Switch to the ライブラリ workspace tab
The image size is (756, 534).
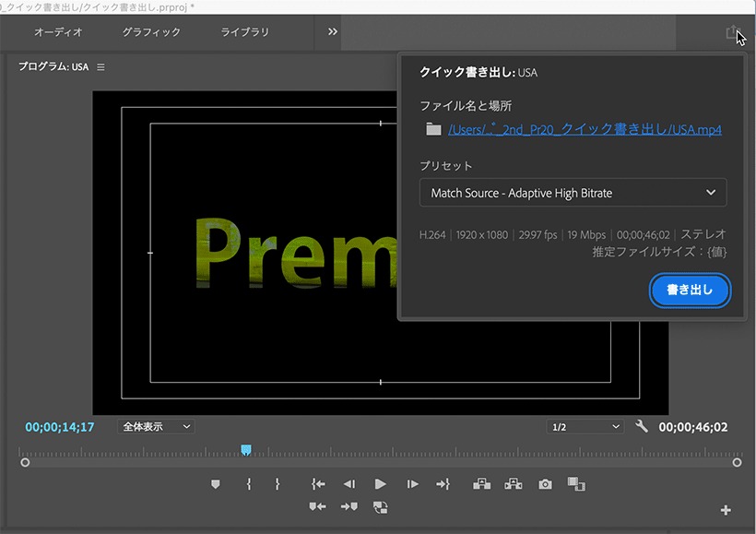point(245,32)
